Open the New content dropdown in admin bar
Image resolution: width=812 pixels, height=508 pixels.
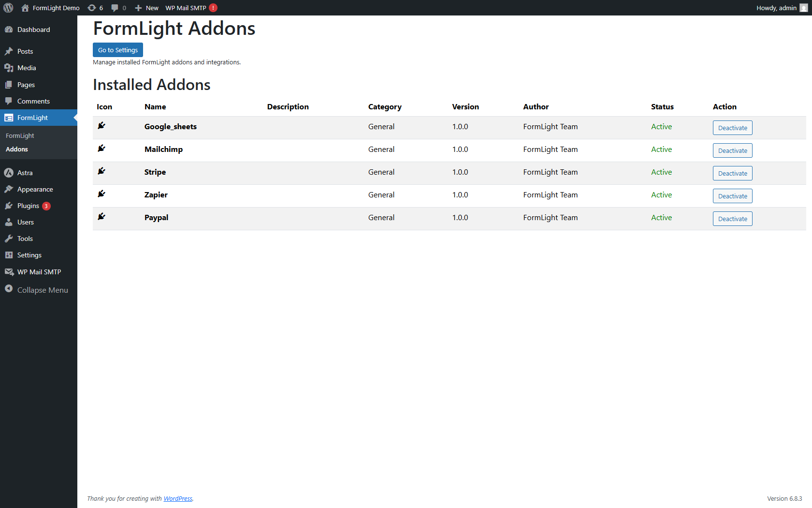coord(146,8)
